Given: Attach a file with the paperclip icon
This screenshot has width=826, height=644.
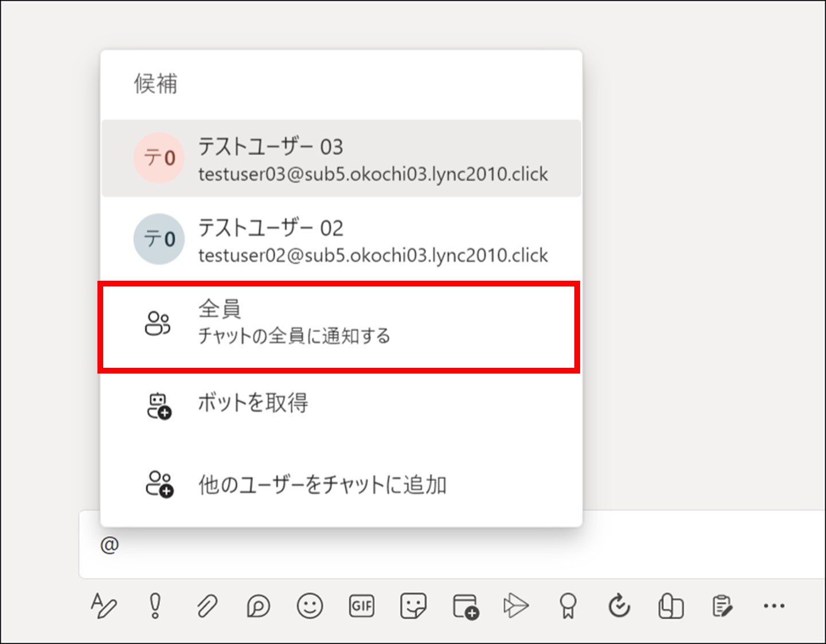Looking at the screenshot, I should pyautogui.click(x=206, y=605).
